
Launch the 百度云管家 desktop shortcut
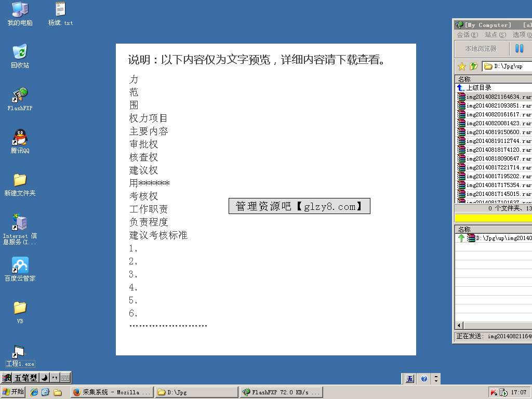click(x=20, y=270)
